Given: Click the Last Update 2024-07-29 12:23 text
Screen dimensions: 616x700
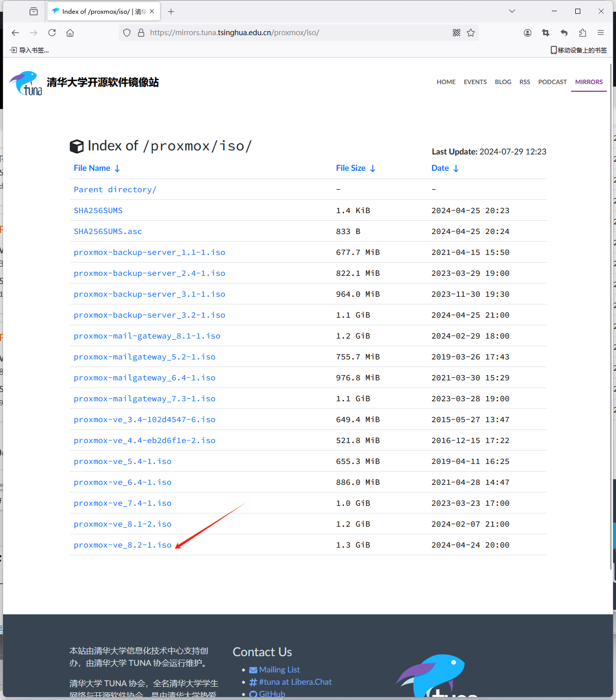Looking at the screenshot, I should 489,152.
